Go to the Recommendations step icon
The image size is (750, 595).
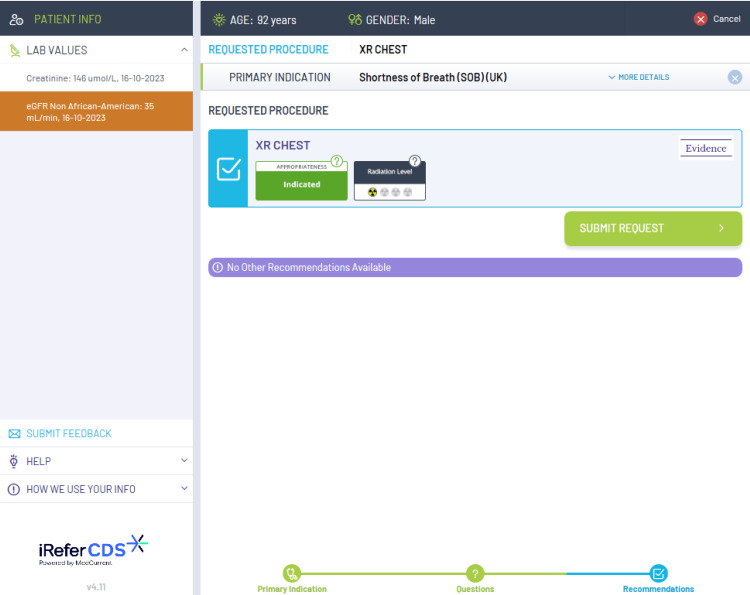(659, 573)
